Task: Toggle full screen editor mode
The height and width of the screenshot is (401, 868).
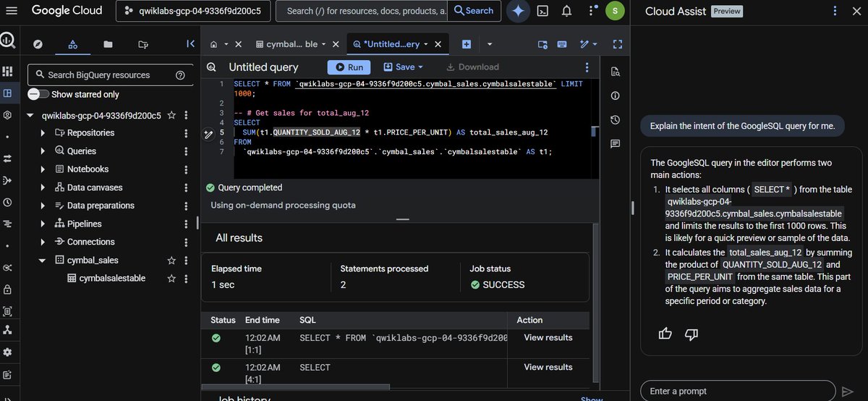Action: [x=617, y=44]
